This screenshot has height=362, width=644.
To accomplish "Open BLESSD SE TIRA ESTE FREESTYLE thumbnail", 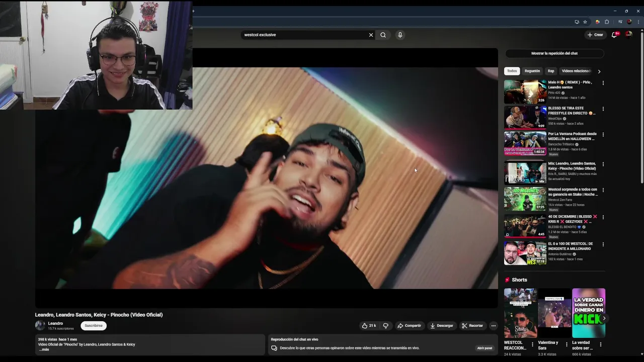I will (525, 117).
